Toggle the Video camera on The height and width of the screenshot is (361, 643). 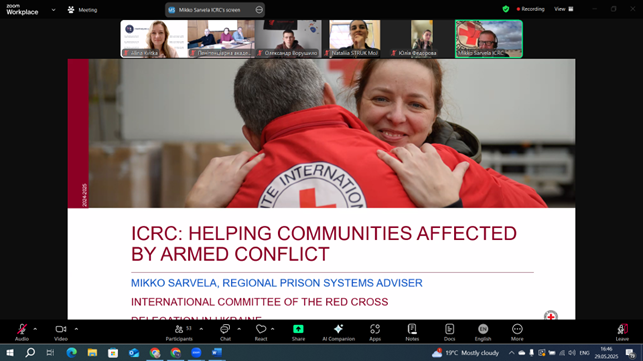[x=61, y=332]
